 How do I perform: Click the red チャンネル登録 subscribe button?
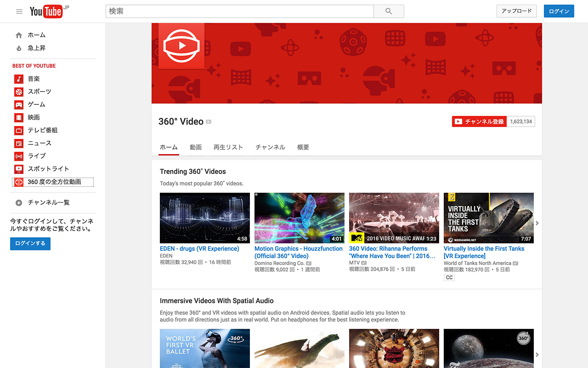pyautogui.click(x=479, y=121)
